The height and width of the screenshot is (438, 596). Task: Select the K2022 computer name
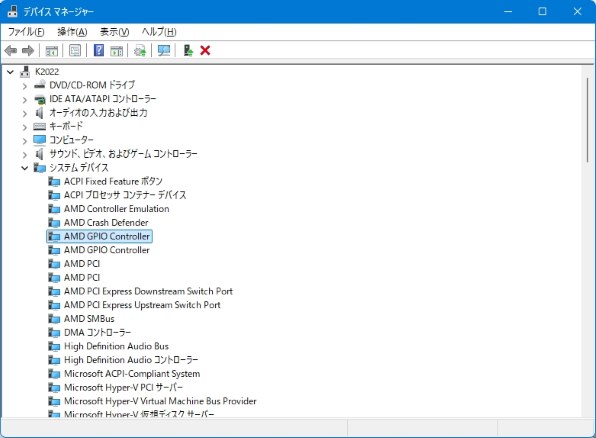coord(47,72)
